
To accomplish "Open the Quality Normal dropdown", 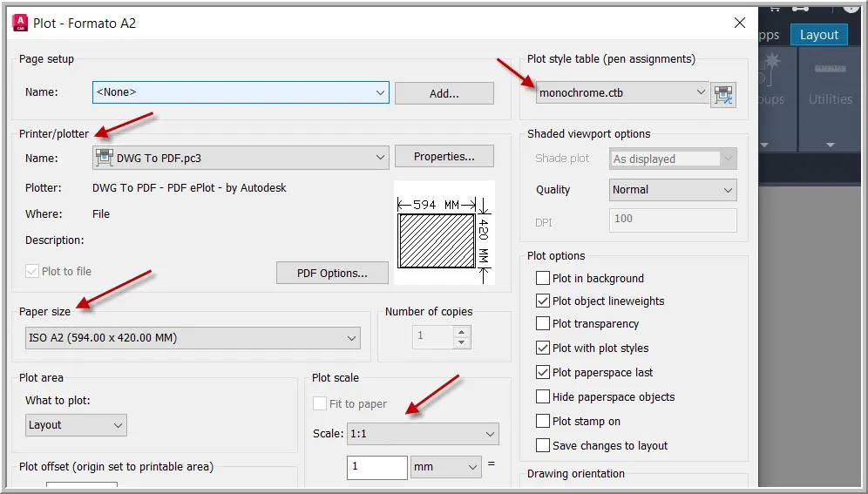I will [x=673, y=190].
